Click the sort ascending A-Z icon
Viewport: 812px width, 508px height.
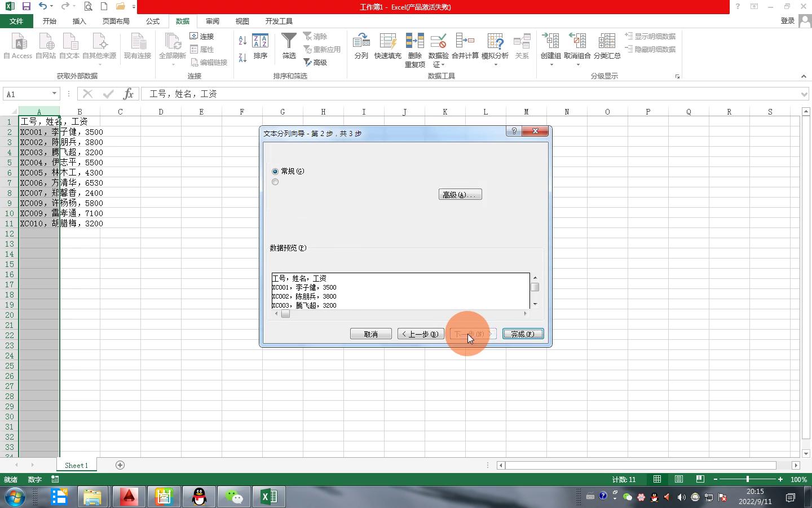[x=242, y=41]
